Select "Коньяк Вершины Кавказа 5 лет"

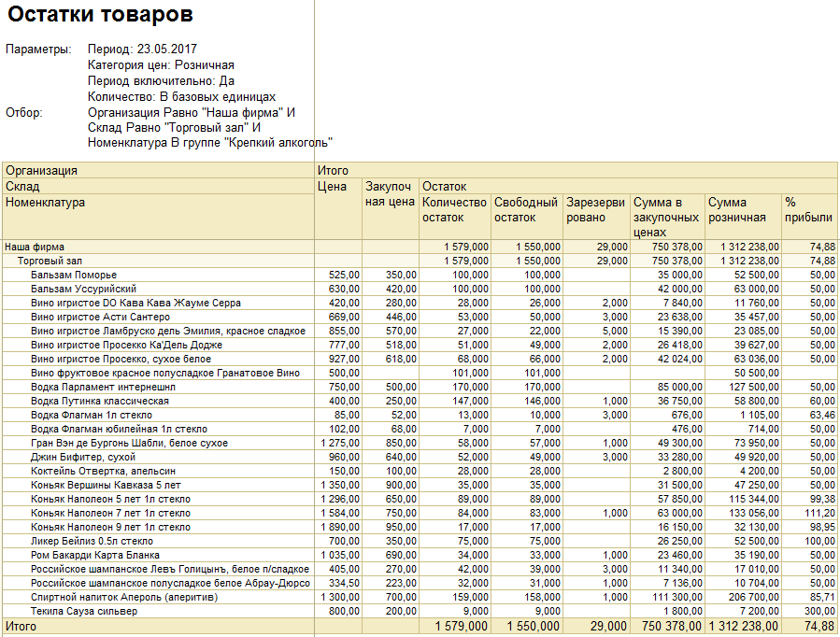point(106,485)
